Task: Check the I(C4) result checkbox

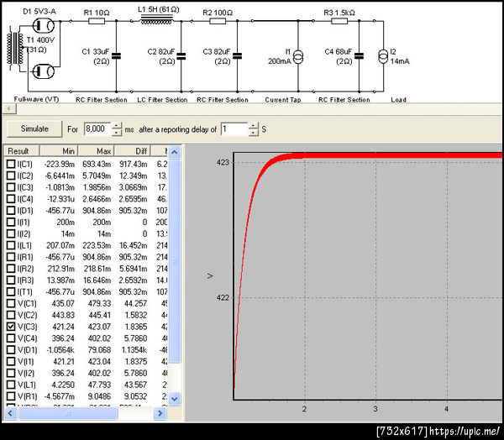Action: (x=11, y=199)
